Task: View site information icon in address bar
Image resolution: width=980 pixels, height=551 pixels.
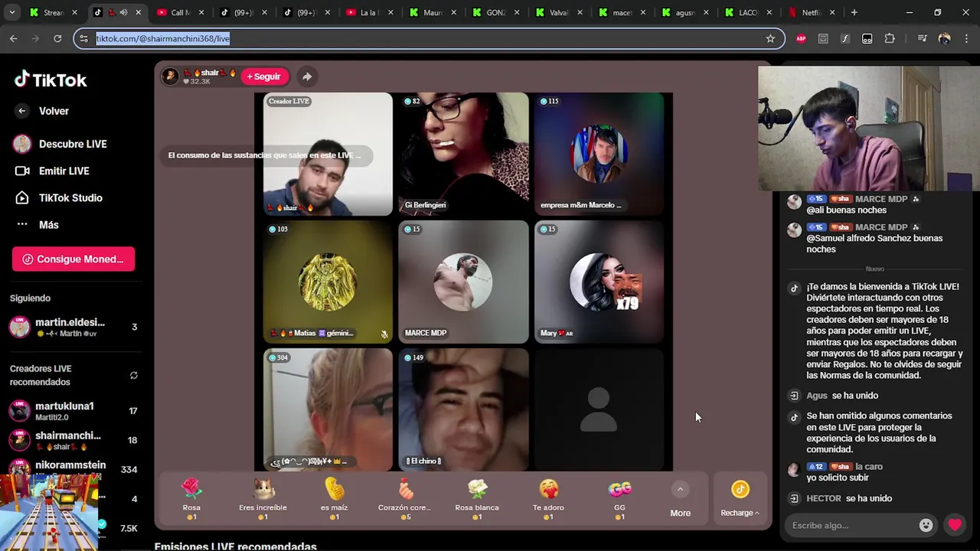Action: pyautogui.click(x=84, y=38)
